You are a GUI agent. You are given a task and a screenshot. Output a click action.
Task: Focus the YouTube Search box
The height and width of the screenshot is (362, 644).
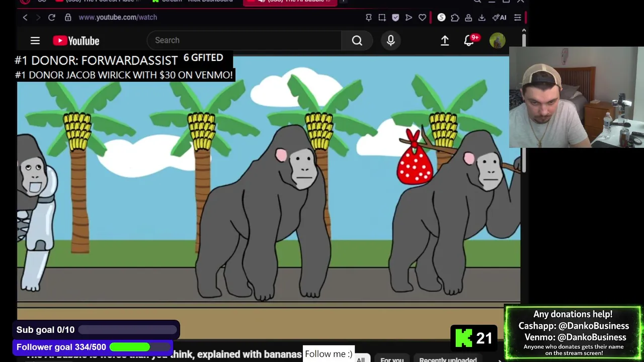(x=244, y=40)
